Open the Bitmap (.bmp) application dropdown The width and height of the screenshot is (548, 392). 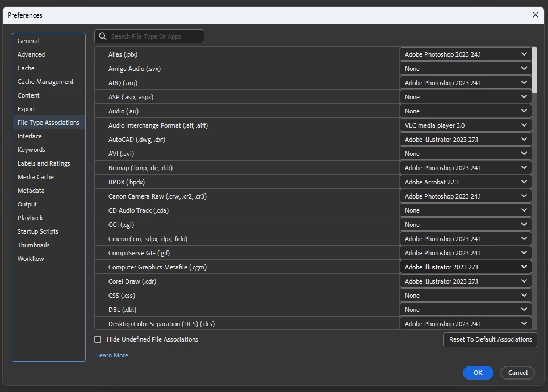pos(466,167)
